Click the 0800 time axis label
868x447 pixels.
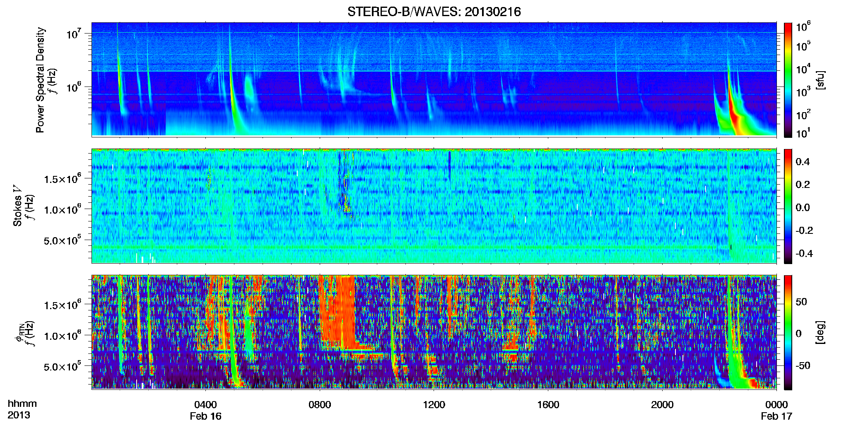click(x=320, y=404)
